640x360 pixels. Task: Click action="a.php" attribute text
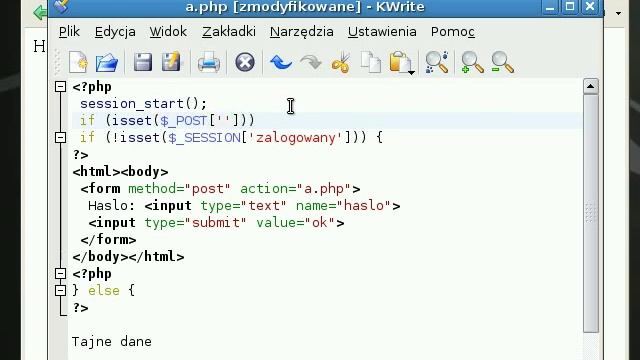(x=296, y=189)
